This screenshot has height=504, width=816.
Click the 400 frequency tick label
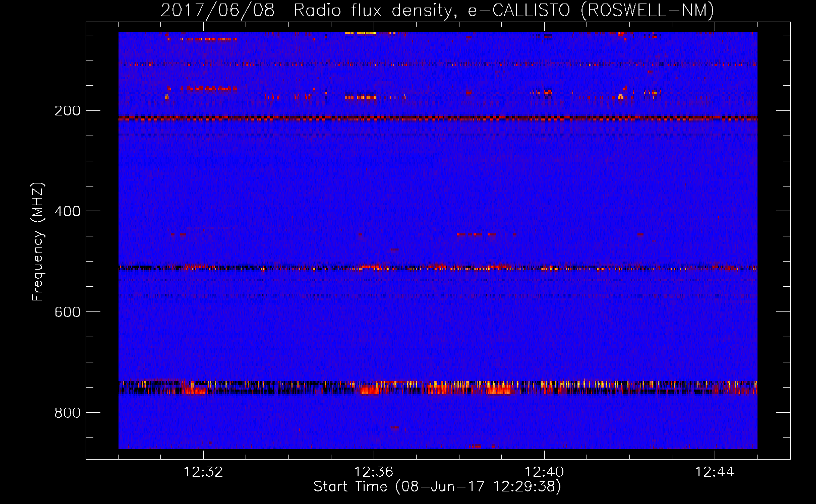point(68,212)
